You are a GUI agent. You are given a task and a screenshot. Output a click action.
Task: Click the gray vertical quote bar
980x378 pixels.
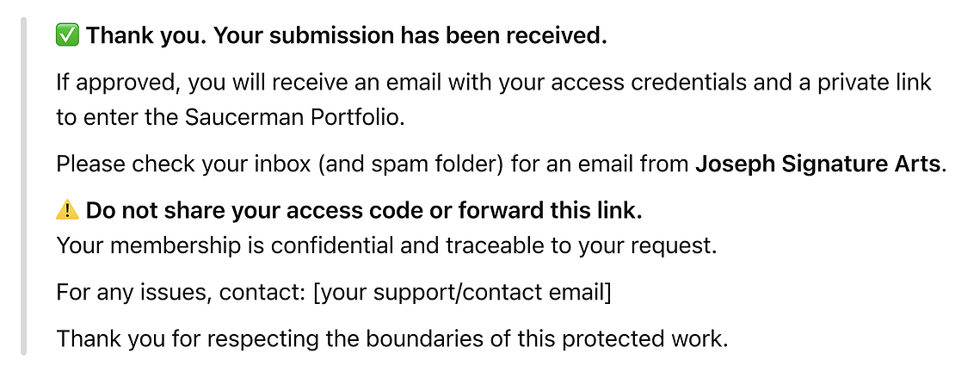24,187
